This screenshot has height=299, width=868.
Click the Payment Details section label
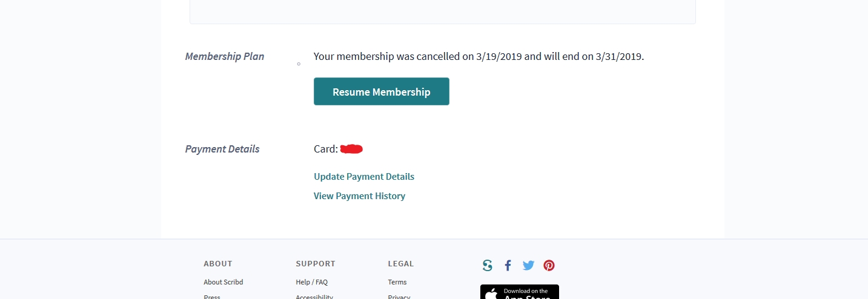coord(222,149)
